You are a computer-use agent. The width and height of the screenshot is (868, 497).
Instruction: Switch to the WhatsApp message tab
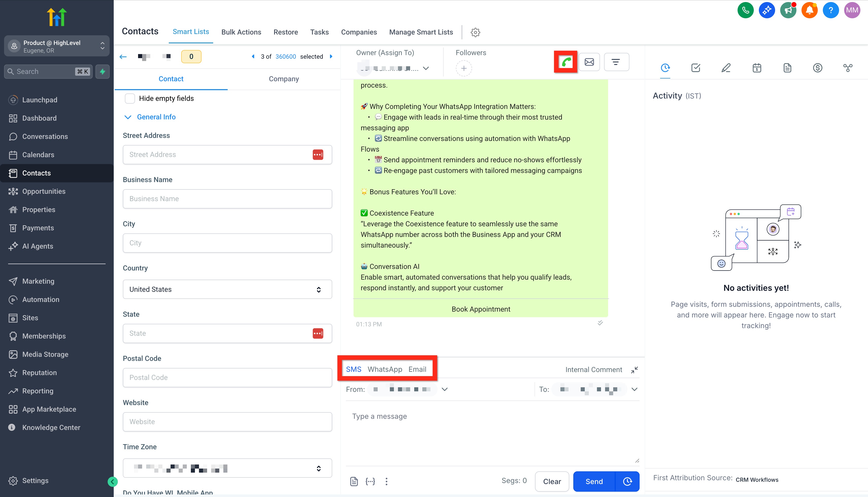pos(385,369)
